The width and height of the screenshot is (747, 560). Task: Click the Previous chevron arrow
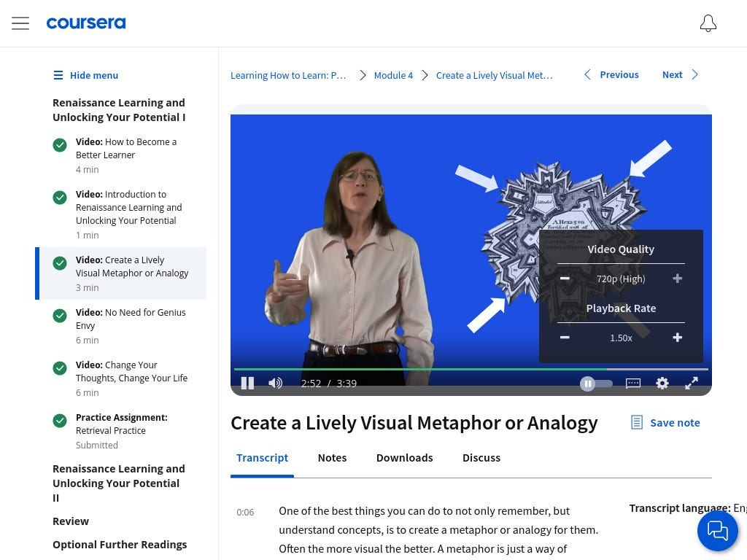click(x=587, y=75)
